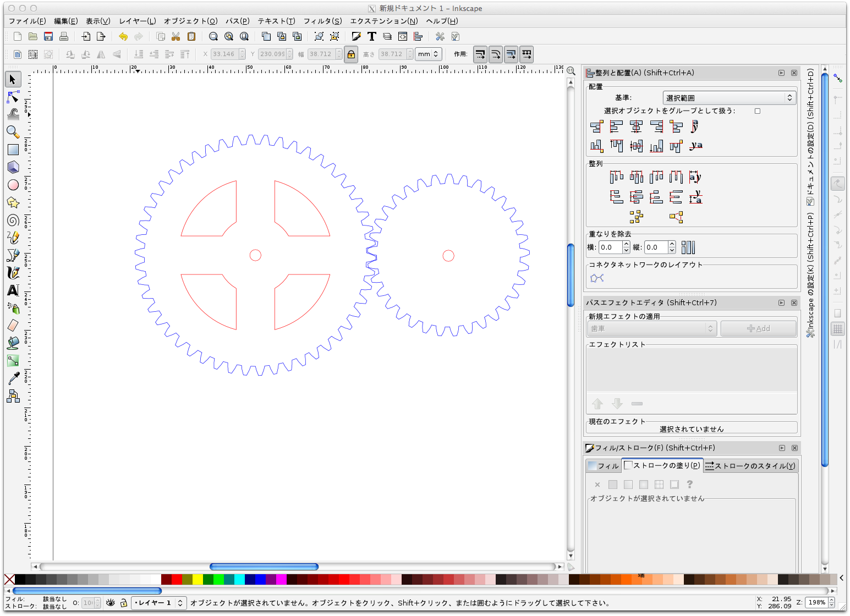The image size is (850, 616).
Task: Select the Node edit tool
Action: click(13, 97)
